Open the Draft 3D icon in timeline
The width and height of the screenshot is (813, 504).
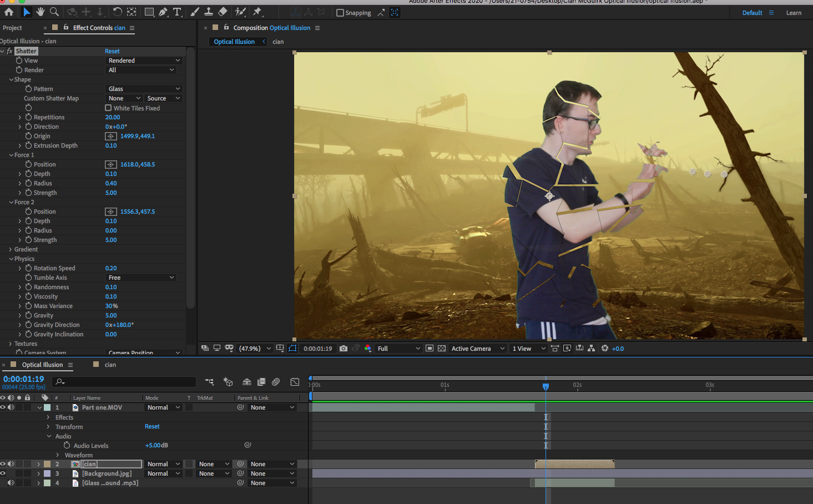click(x=228, y=382)
